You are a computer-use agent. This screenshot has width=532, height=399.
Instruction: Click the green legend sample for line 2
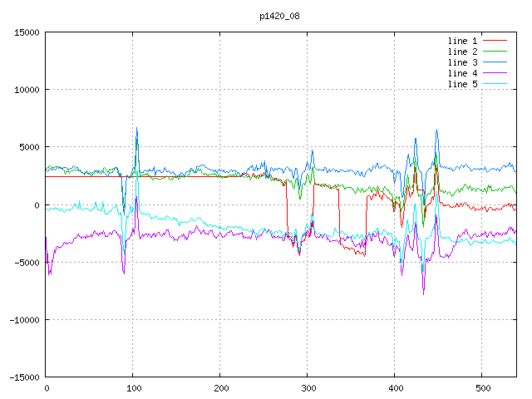point(495,52)
